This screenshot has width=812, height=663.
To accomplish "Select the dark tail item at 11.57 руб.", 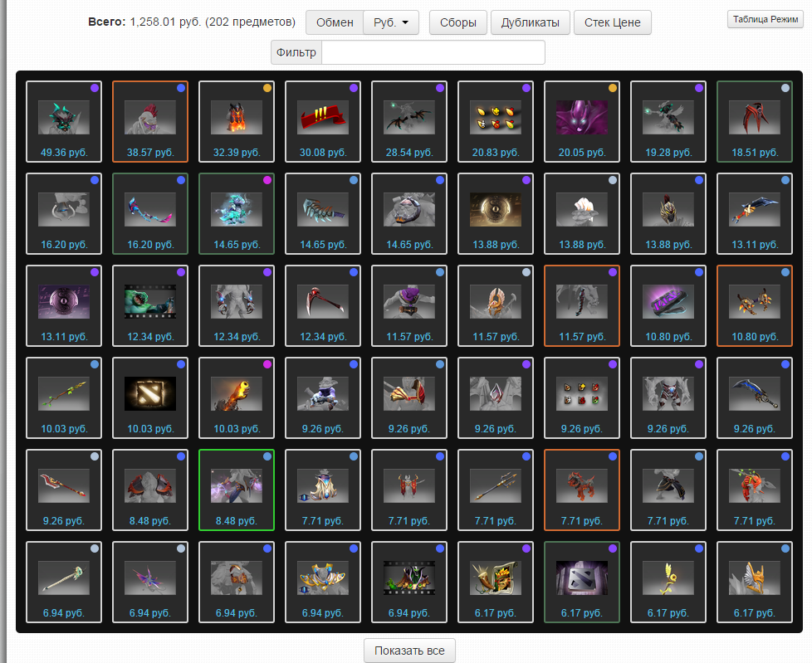I will point(582,306).
